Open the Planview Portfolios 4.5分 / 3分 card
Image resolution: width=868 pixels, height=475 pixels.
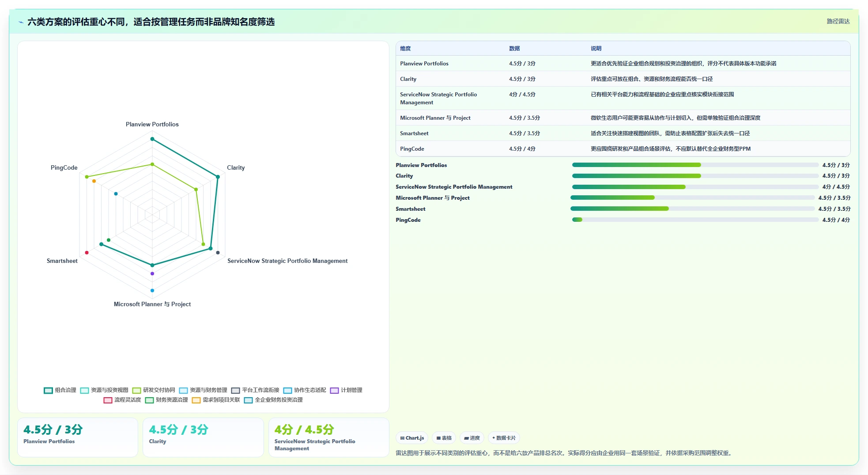point(78,437)
